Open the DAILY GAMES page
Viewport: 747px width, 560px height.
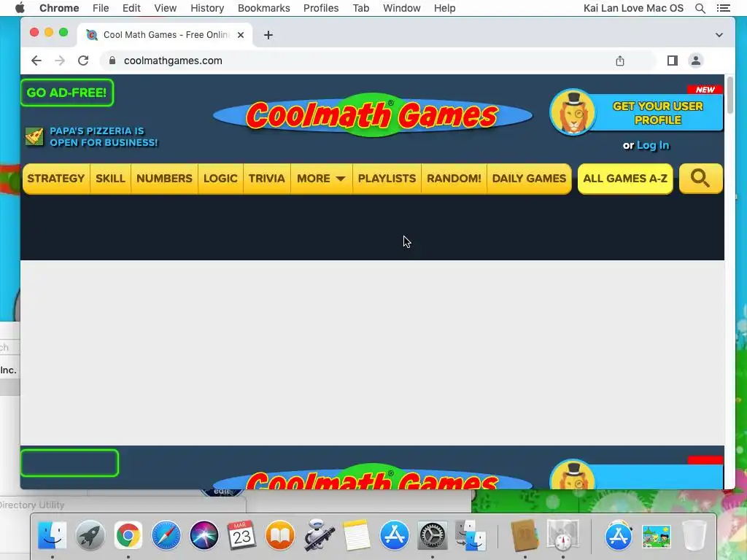(530, 179)
